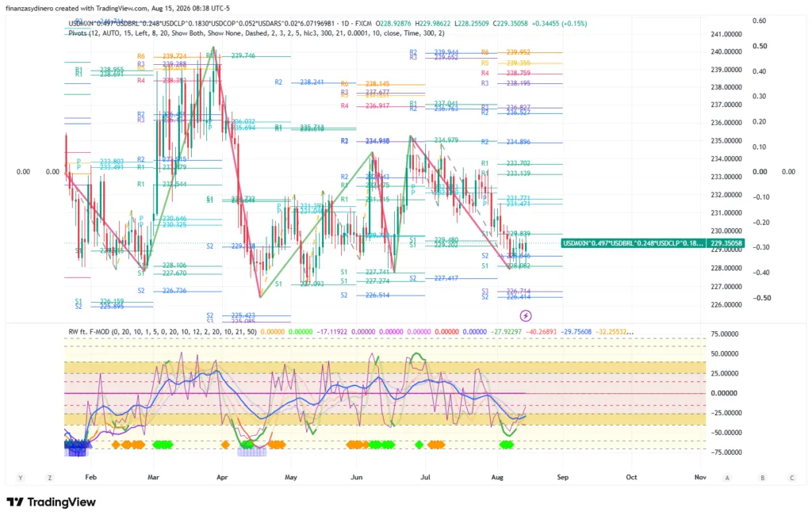The image size is (812, 519).
Task: Click the 0.60 secondary axis label
Action: [x=759, y=21]
